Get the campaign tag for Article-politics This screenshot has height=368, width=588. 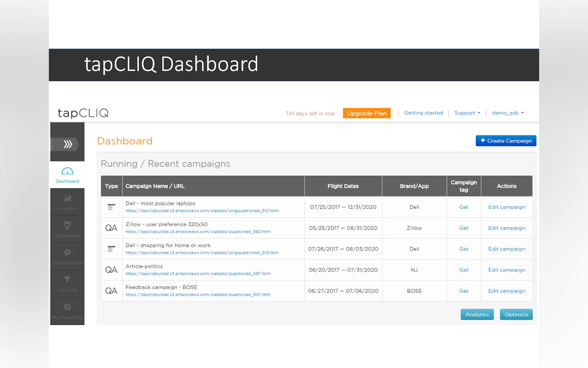click(463, 270)
